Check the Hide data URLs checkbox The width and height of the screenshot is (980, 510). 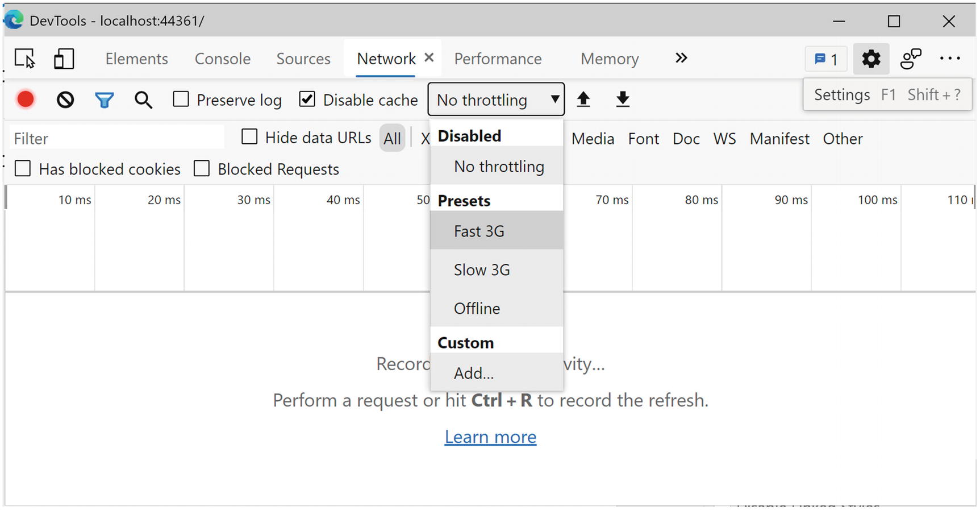(x=249, y=137)
